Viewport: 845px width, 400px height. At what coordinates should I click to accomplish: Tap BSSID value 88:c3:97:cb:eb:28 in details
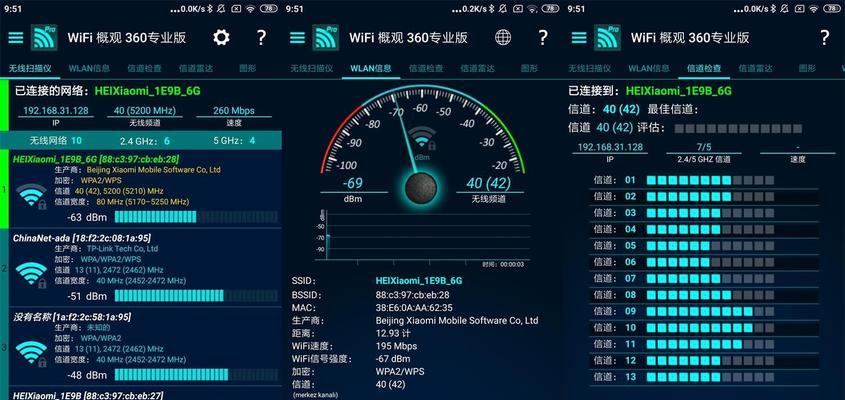click(x=412, y=295)
